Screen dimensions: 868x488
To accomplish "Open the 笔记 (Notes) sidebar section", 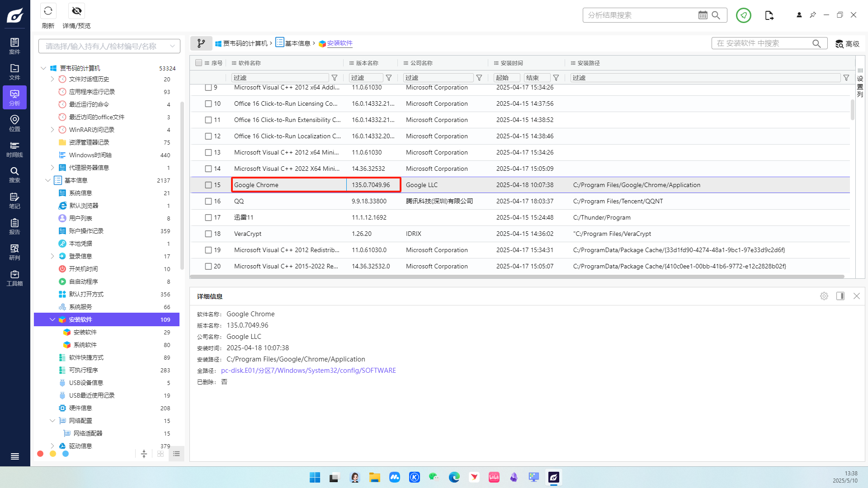I will (14, 201).
